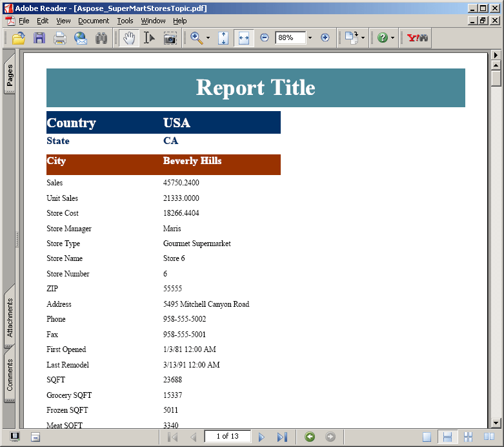Screen dimensions: 504x447
Task: Go to the next page
Action: pos(261,437)
